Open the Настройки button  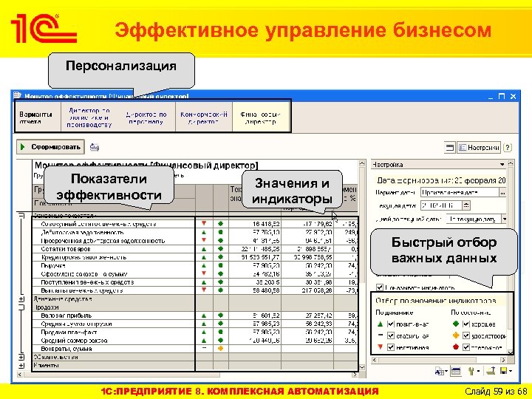click(479, 148)
